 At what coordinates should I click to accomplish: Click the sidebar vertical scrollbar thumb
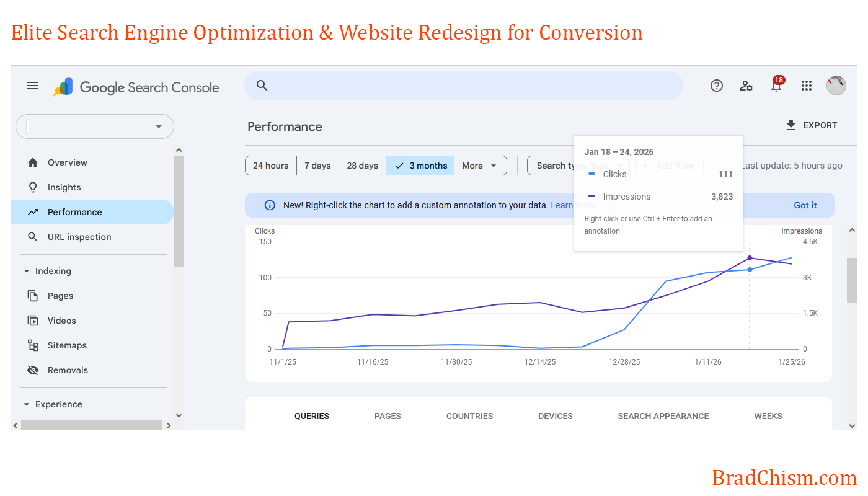[179, 211]
